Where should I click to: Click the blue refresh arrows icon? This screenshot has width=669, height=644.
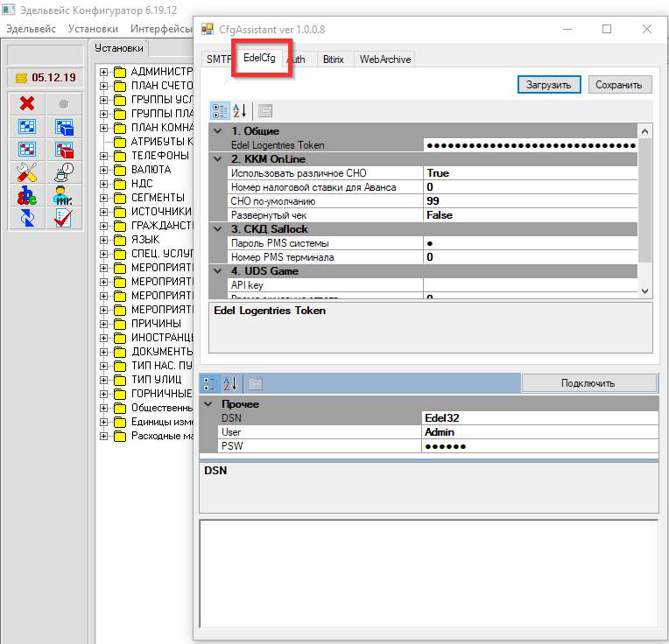click(x=26, y=218)
